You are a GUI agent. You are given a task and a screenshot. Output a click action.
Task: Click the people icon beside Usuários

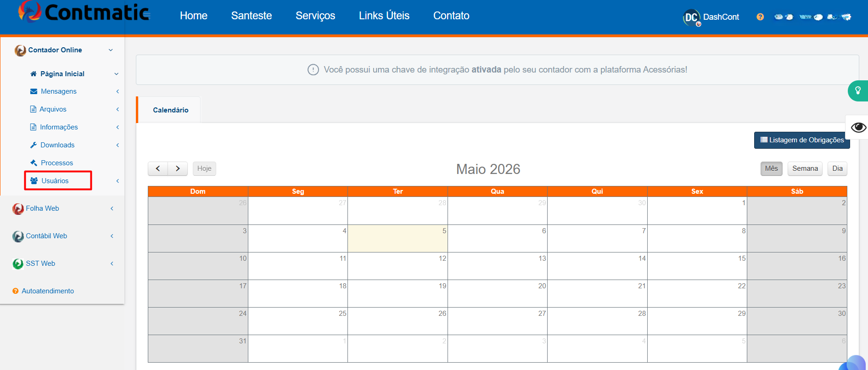click(34, 181)
